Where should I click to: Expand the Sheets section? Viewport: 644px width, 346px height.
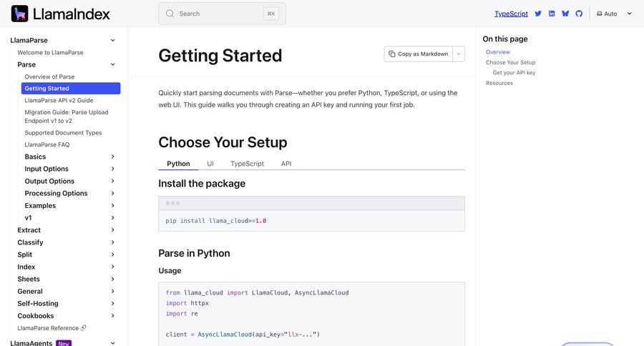112,279
